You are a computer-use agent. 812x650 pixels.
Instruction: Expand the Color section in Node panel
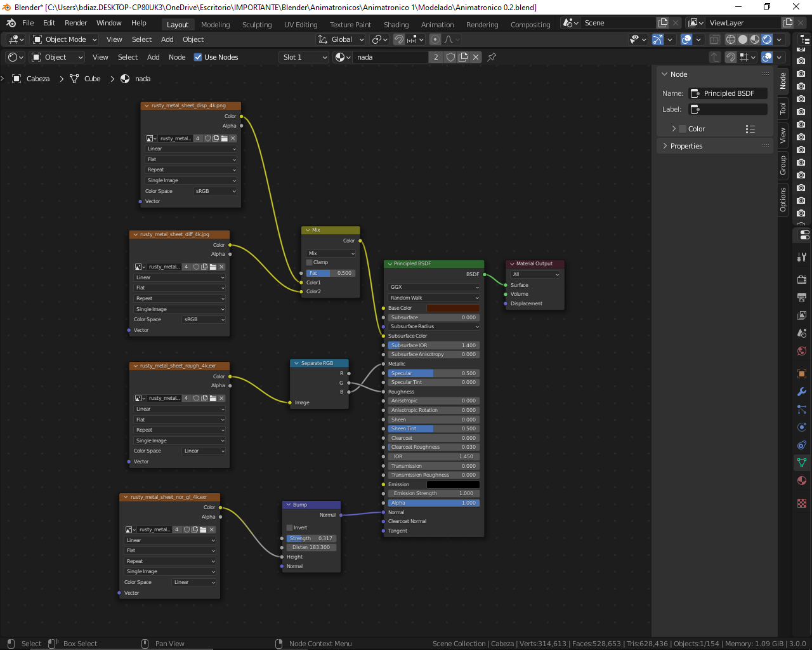tap(674, 129)
